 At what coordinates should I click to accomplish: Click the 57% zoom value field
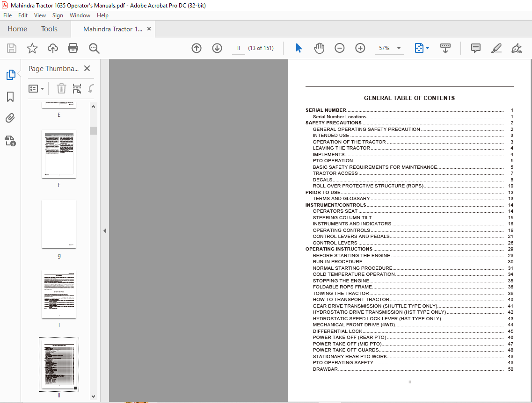point(384,48)
